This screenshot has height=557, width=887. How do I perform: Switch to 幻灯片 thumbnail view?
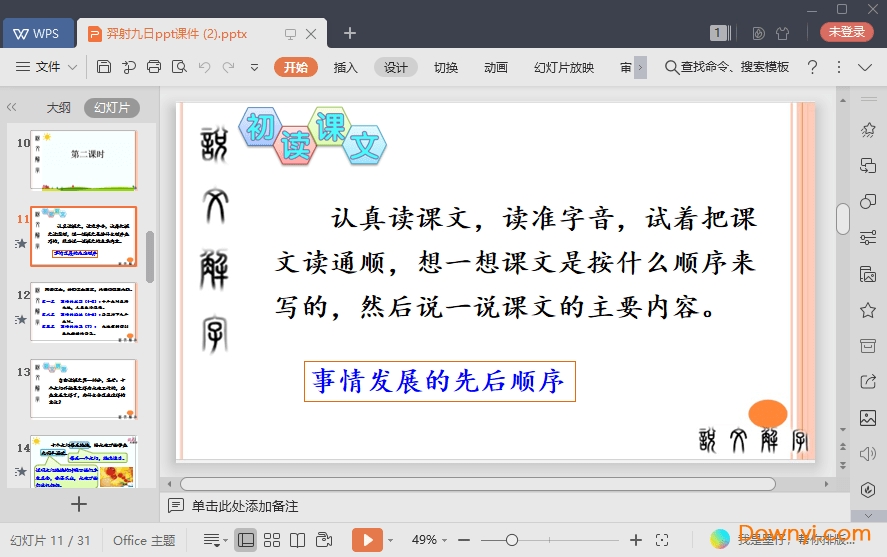pos(112,107)
